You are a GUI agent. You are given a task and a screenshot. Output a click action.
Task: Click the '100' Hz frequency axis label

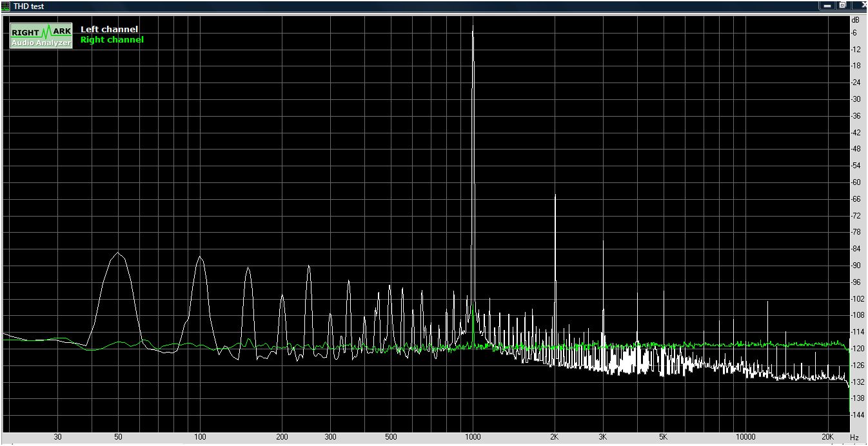tap(200, 437)
